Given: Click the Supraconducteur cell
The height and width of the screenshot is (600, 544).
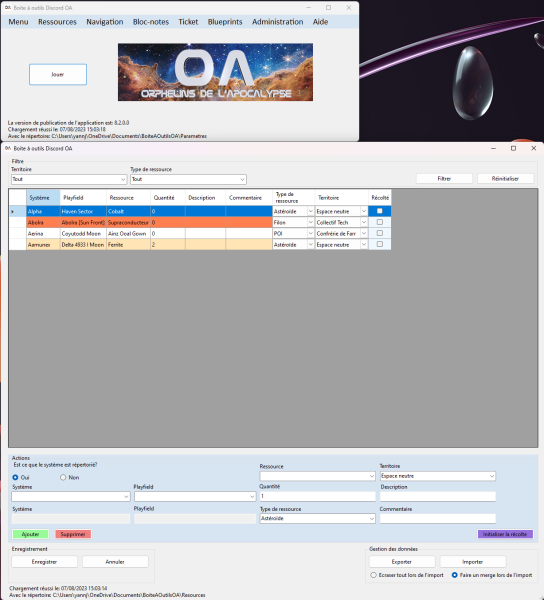Looking at the screenshot, I should coord(128,222).
